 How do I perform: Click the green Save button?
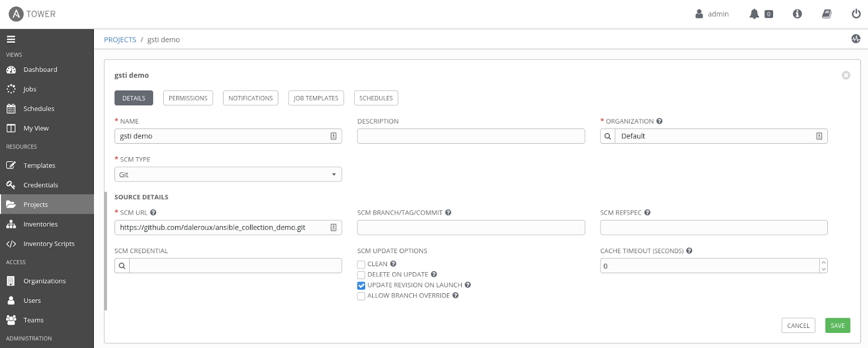tap(837, 325)
